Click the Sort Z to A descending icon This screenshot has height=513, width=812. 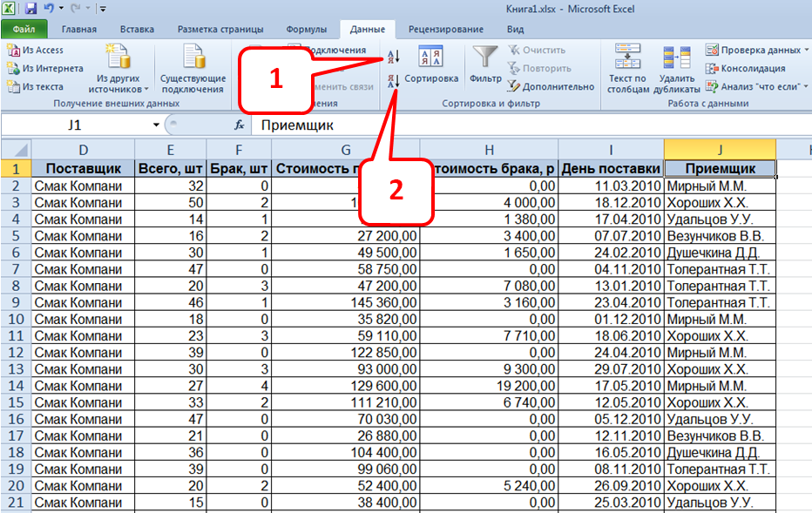392,81
